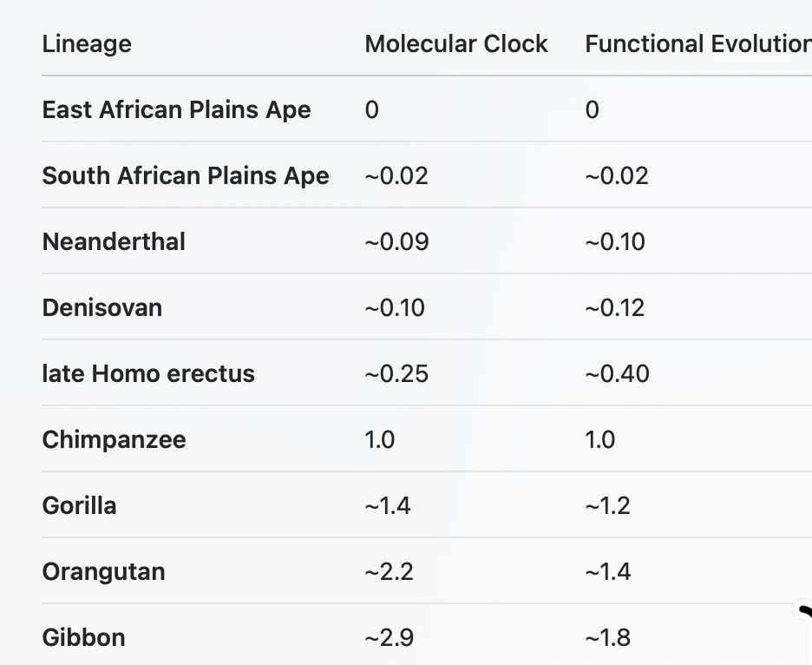
Task: Click the Functional Evolution column header
Action: point(698,44)
